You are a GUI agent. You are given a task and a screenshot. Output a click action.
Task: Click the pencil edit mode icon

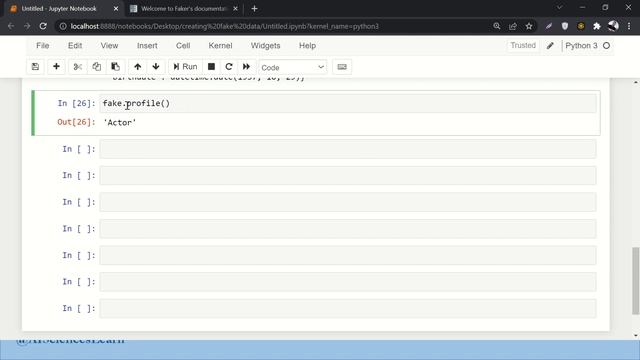click(x=550, y=46)
